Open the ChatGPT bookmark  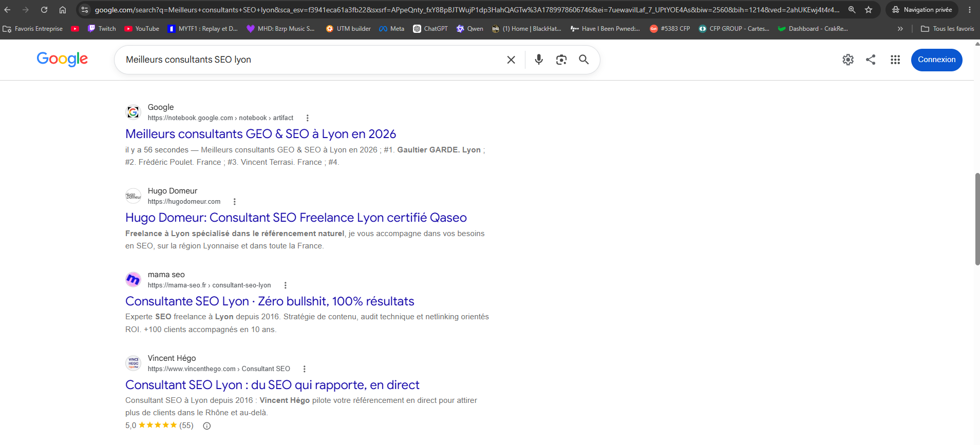point(430,29)
